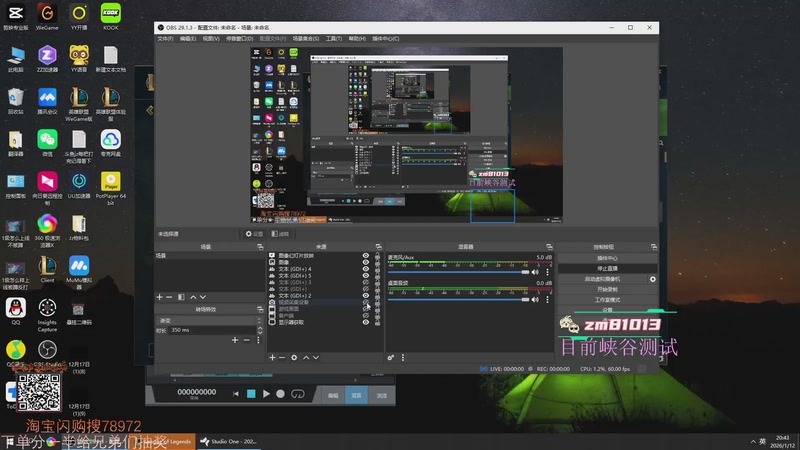Open virtual camera settings gear icon
This screenshot has width=800, height=450.
[653, 279]
